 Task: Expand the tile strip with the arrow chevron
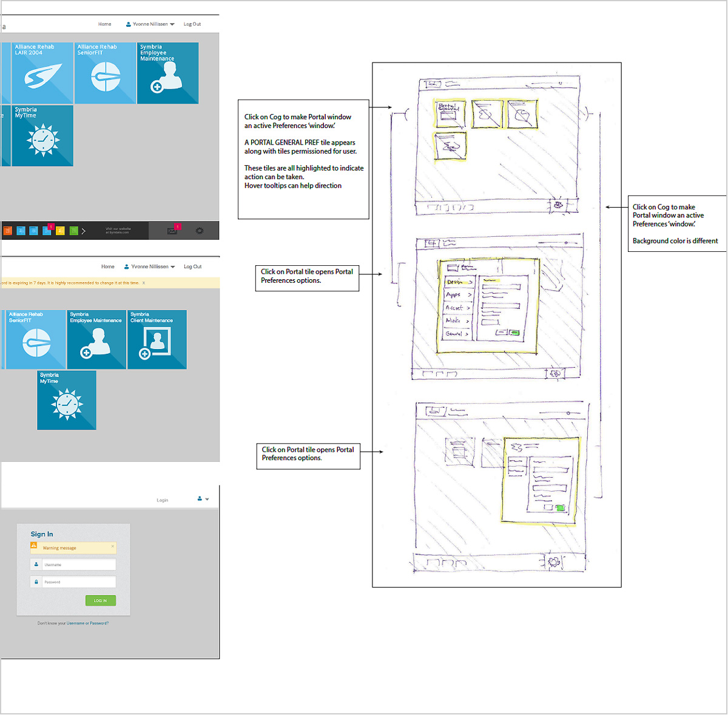click(84, 231)
